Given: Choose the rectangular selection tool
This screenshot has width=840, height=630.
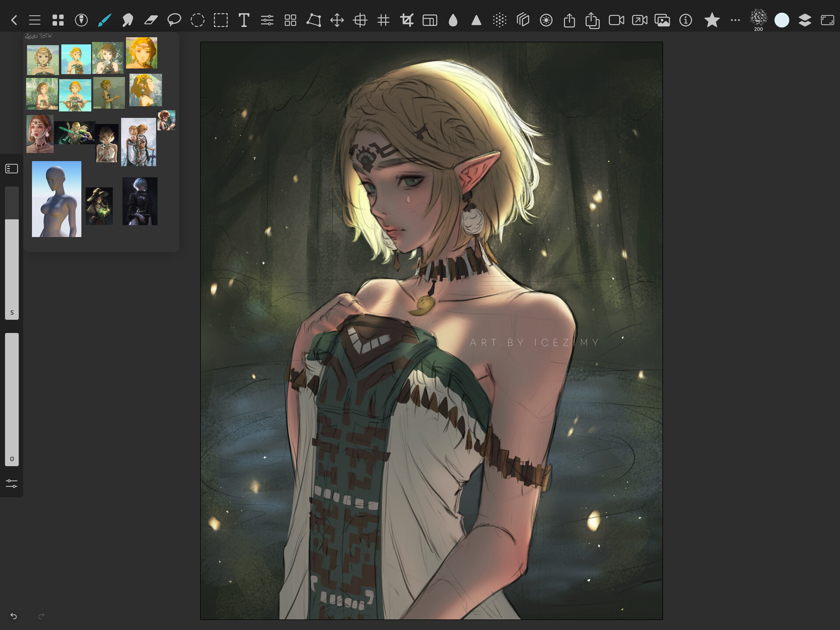Looking at the screenshot, I should tap(221, 20).
